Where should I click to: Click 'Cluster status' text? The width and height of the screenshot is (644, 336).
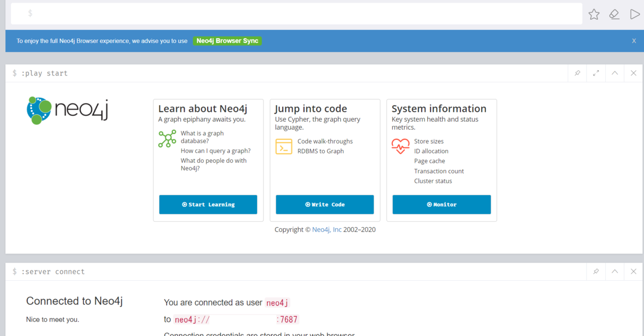[x=433, y=181]
